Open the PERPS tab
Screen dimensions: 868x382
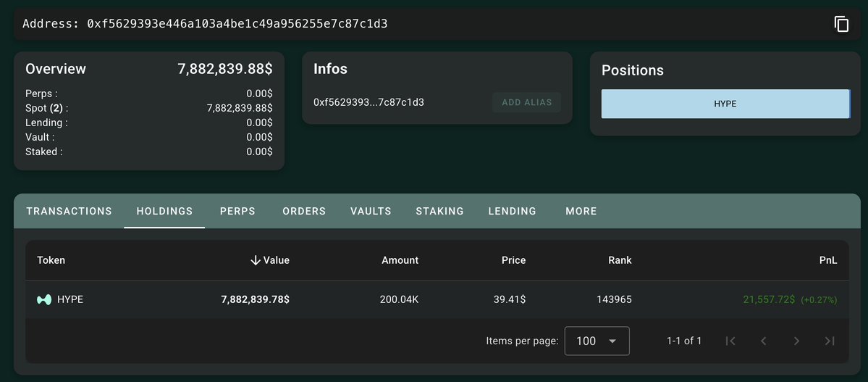[x=237, y=211]
